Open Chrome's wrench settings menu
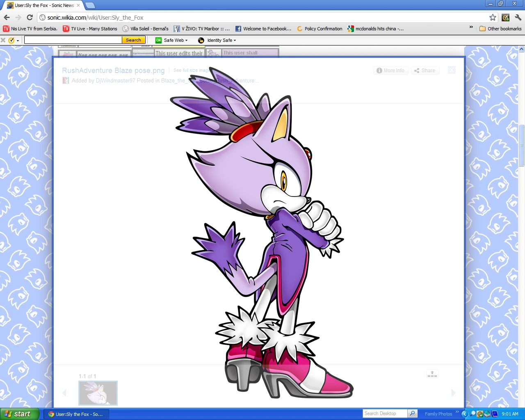The width and height of the screenshot is (525, 420). 518,17
